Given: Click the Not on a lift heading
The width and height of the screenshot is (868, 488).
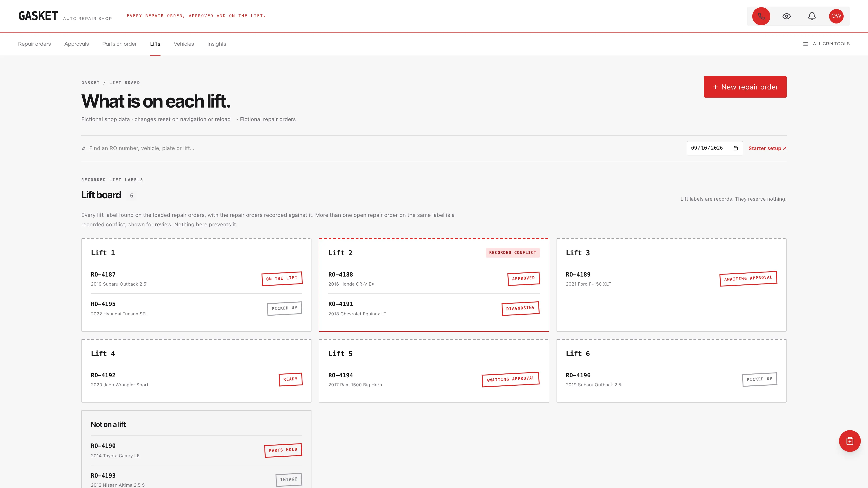Looking at the screenshot, I should click(108, 424).
